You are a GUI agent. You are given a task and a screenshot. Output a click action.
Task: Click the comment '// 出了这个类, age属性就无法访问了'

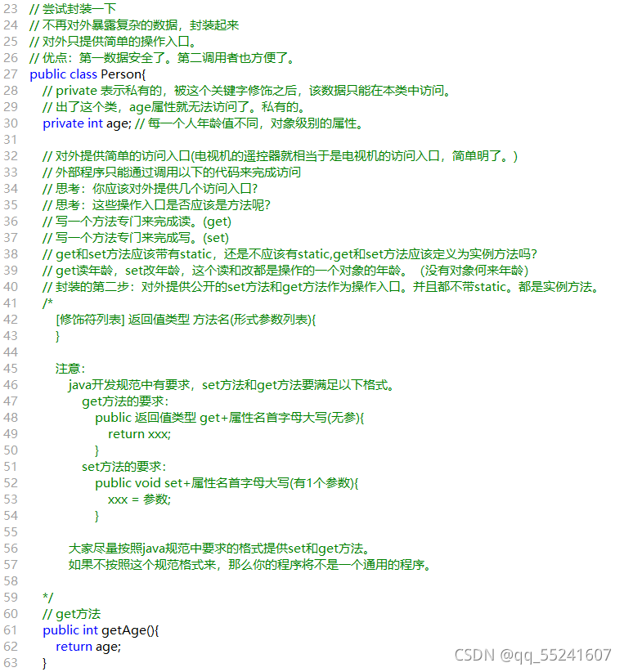tap(174, 107)
